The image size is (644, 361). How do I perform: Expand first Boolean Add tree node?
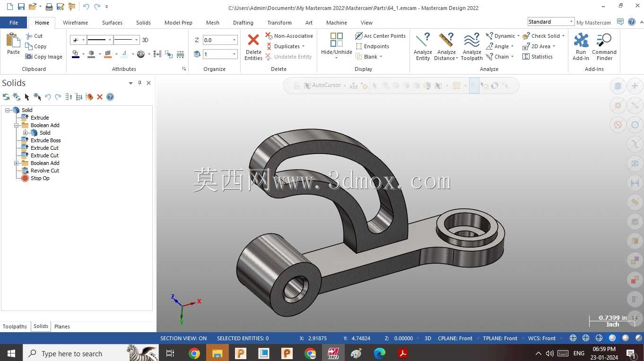pyautogui.click(x=17, y=125)
